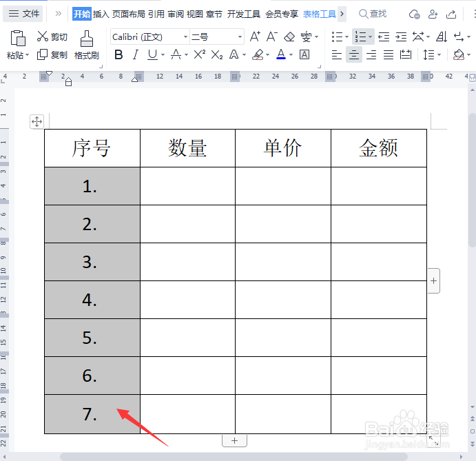Click the table cell containing 7.
The height and width of the screenshot is (461, 476).
coord(92,414)
